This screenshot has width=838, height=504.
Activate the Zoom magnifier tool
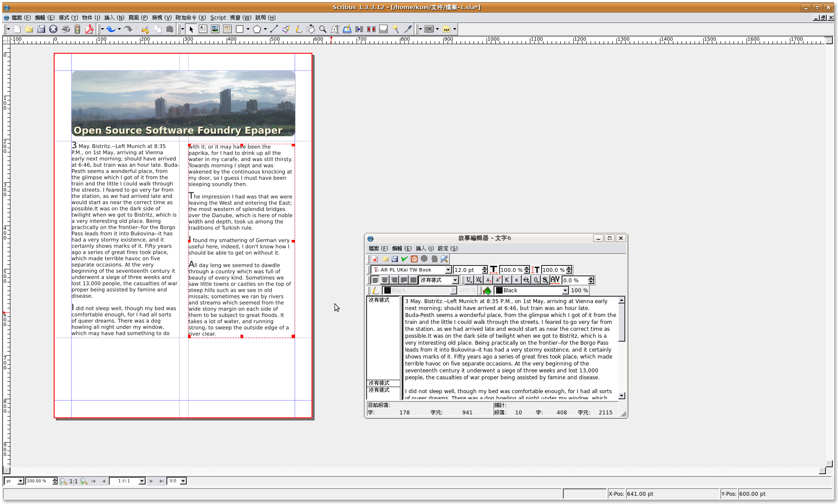click(x=322, y=29)
